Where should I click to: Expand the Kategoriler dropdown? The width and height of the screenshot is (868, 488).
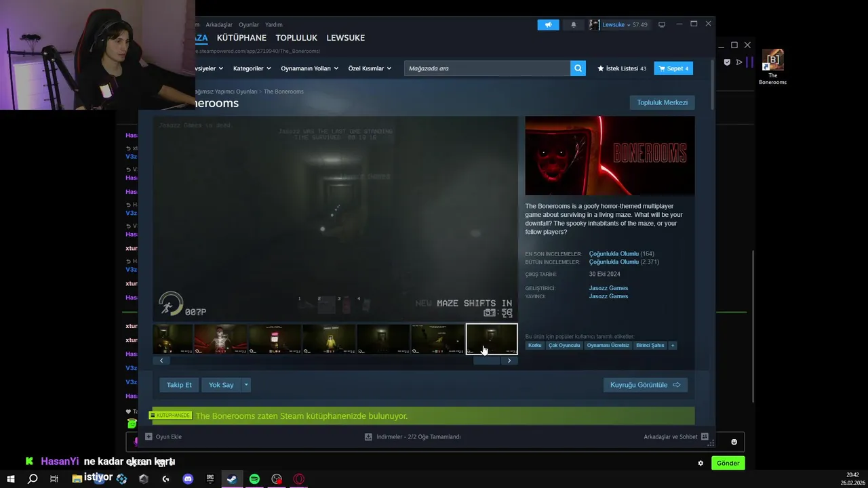pos(252,68)
